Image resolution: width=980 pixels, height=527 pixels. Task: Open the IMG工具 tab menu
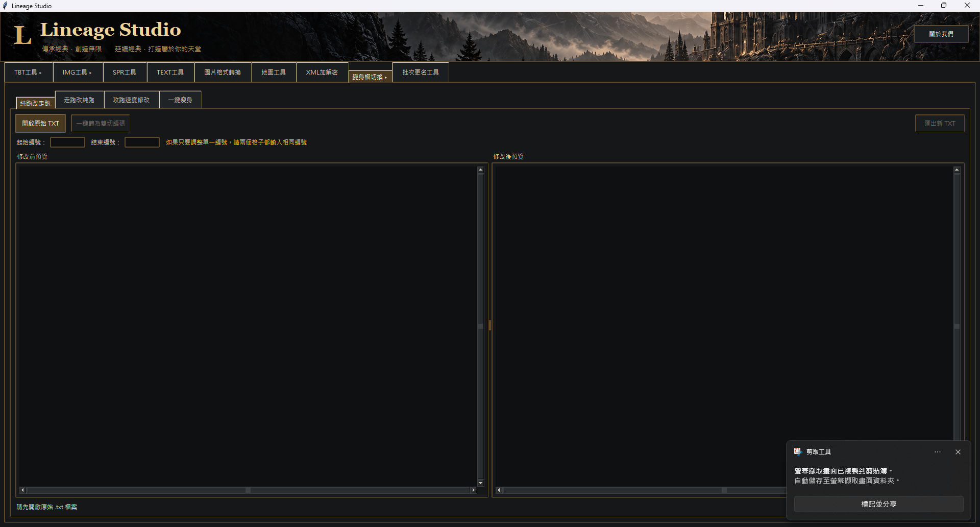click(78, 73)
